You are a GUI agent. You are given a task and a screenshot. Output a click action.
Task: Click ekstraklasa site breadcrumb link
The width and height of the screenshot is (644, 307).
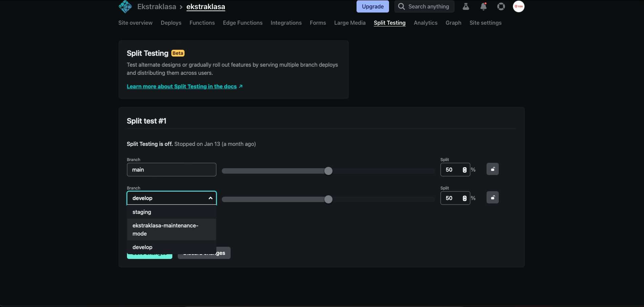(x=206, y=6)
